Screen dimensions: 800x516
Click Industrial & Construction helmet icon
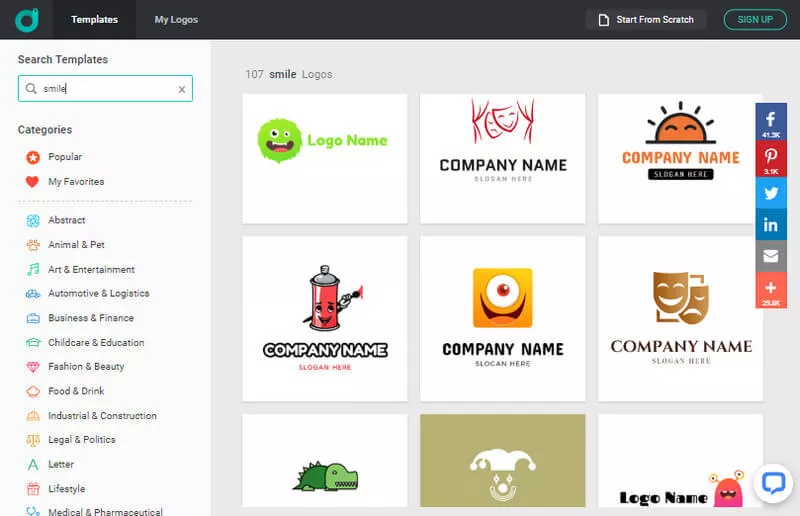[33, 416]
